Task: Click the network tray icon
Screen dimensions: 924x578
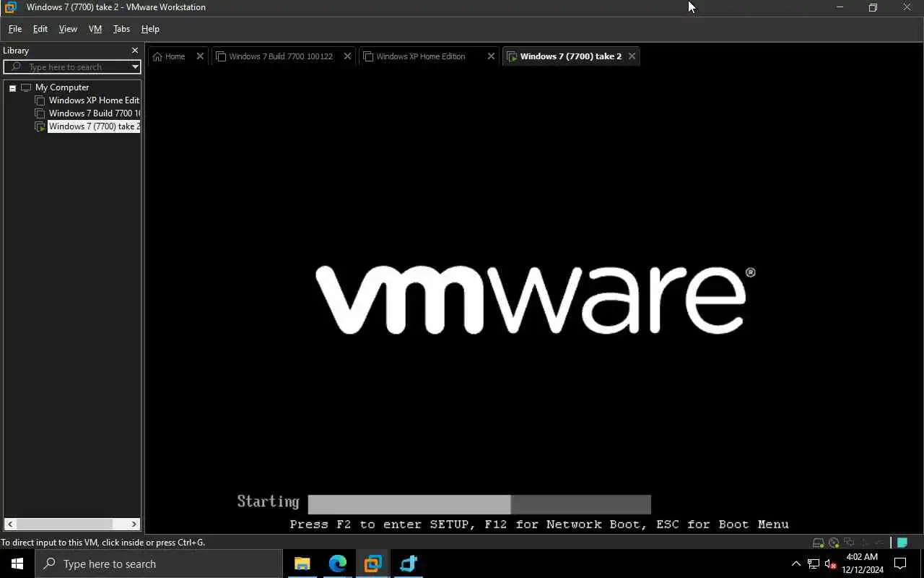Action: pos(814,564)
